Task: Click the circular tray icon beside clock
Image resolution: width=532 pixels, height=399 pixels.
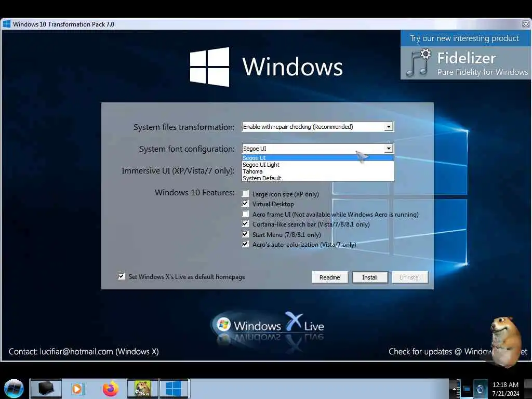Action: tap(480, 389)
